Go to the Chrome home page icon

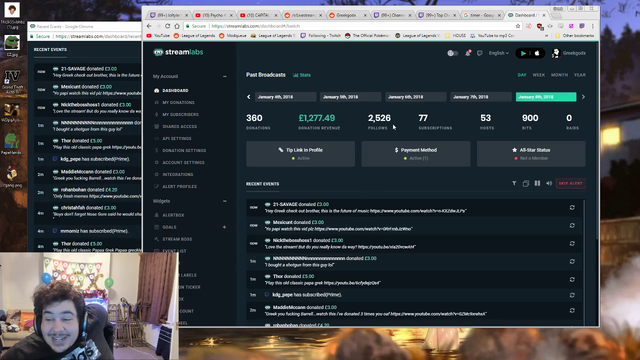click(x=177, y=26)
